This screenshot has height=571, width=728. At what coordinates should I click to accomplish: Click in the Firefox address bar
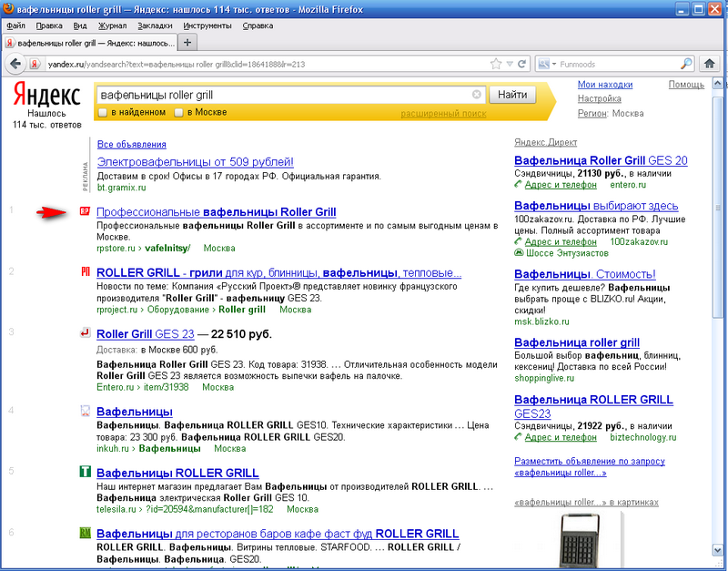click(x=267, y=64)
